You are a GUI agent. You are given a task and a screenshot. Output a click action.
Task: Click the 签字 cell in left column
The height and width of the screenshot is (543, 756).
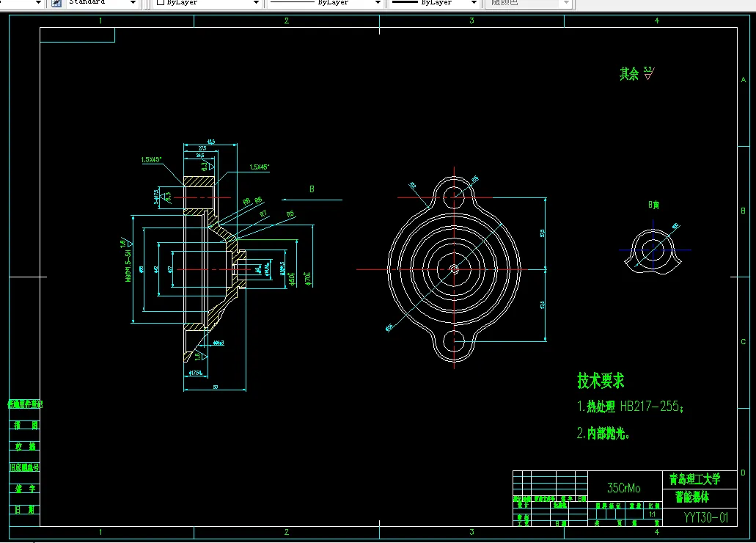click(25, 489)
